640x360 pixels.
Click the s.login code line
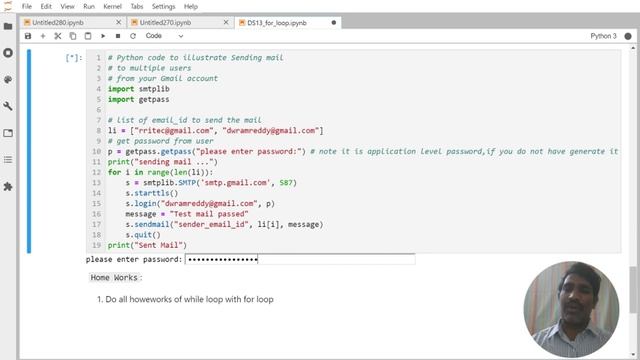click(200, 204)
